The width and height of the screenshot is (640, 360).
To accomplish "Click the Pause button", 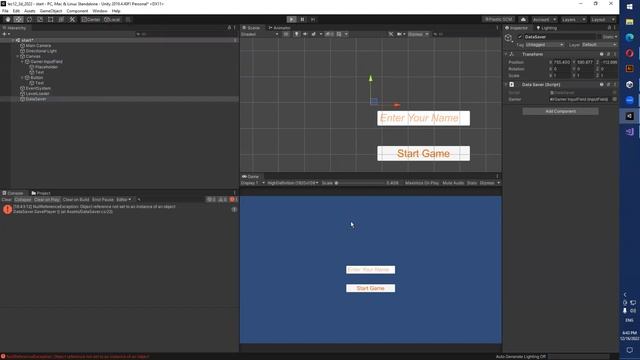I will point(302,20).
